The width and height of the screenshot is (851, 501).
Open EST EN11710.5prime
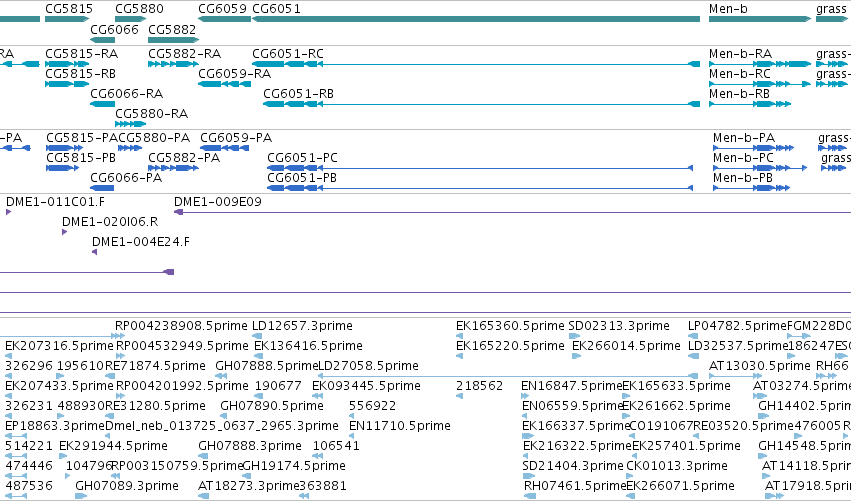coord(399,427)
